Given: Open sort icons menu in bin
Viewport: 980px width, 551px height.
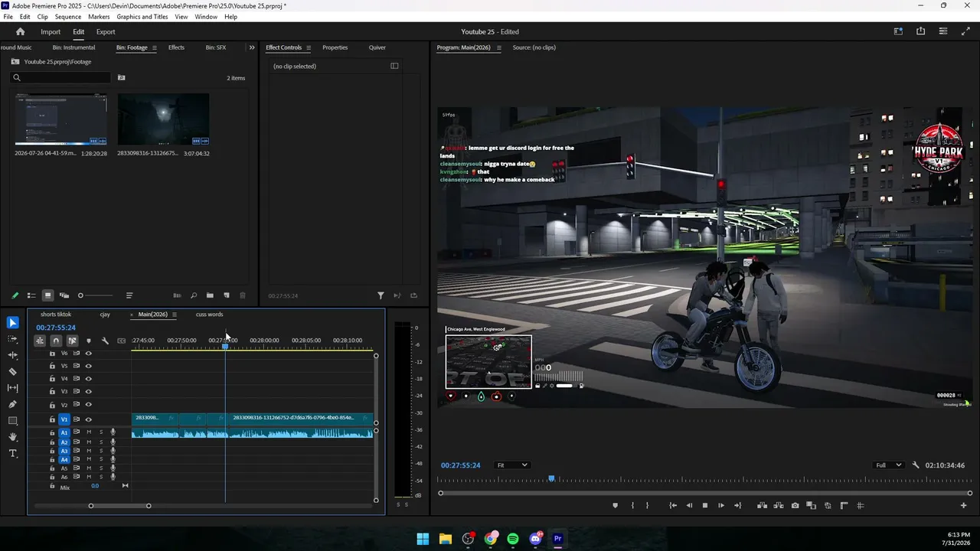Looking at the screenshot, I should 129,295.
